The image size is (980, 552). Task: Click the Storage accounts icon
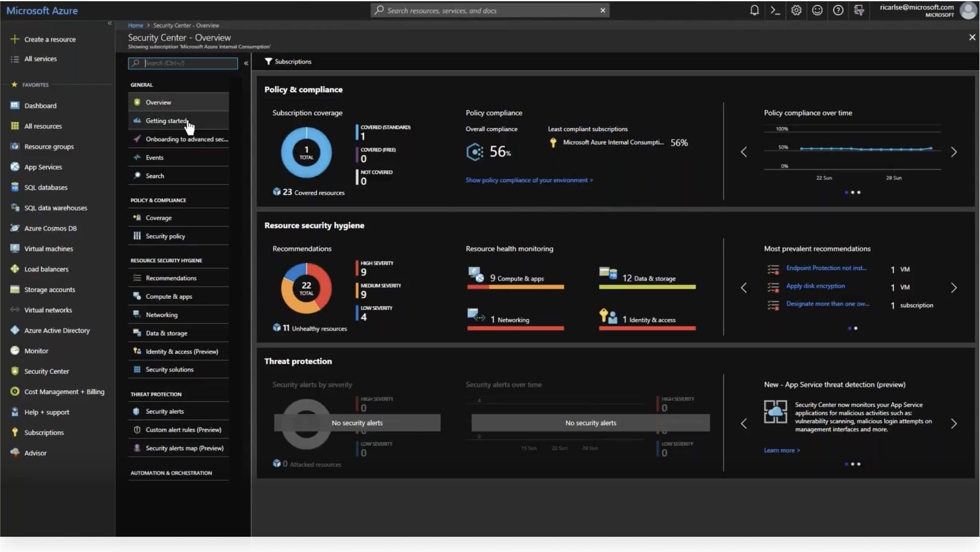coord(15,290)
